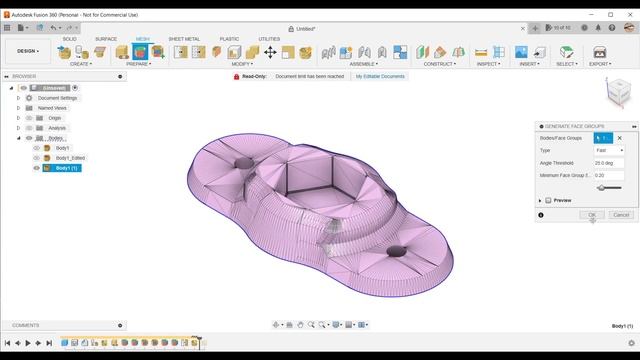Screen dimensions: 640x360
Task: Select the Move/Copy arrows tool
Action: click(270, 52)
